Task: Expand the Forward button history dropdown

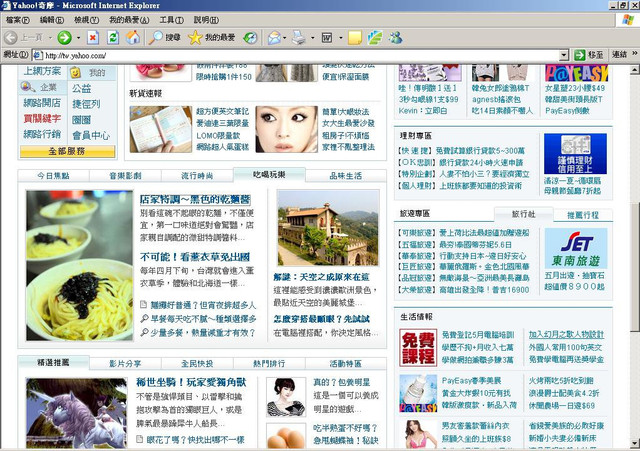Action: pyautogui.click(x=78, y=38)
